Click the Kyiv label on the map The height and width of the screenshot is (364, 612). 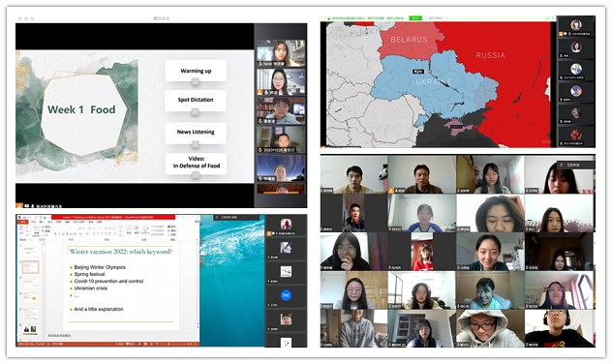point(418,72)
